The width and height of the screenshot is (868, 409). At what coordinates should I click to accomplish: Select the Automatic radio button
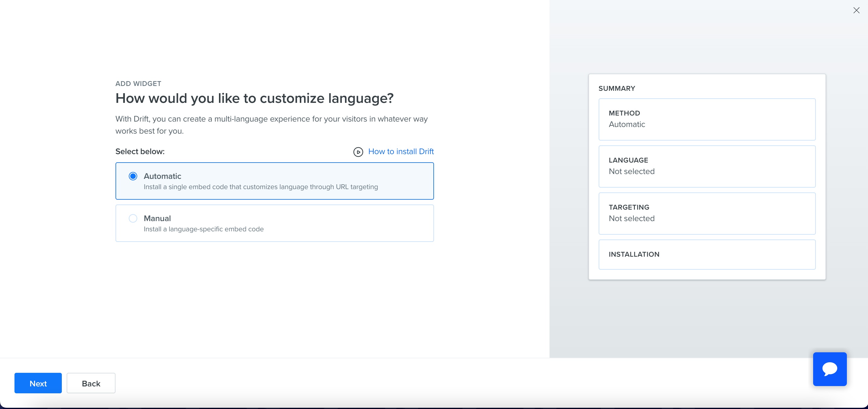point(133,176)
